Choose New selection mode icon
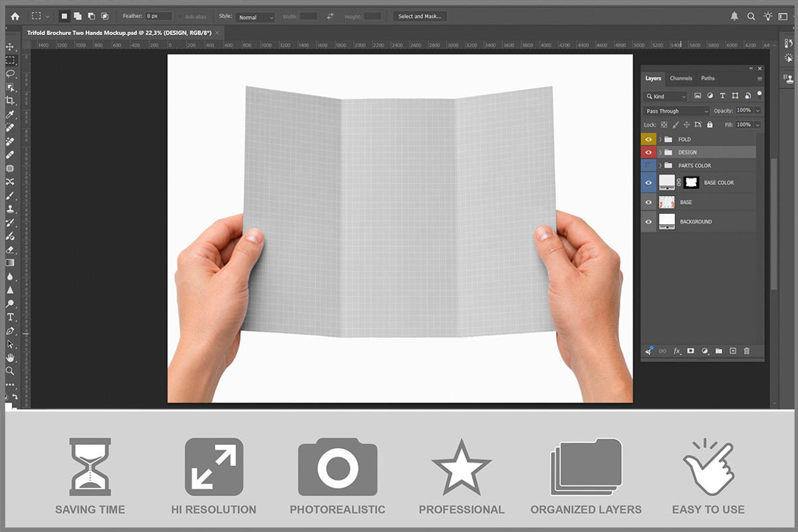 point(65,16)
